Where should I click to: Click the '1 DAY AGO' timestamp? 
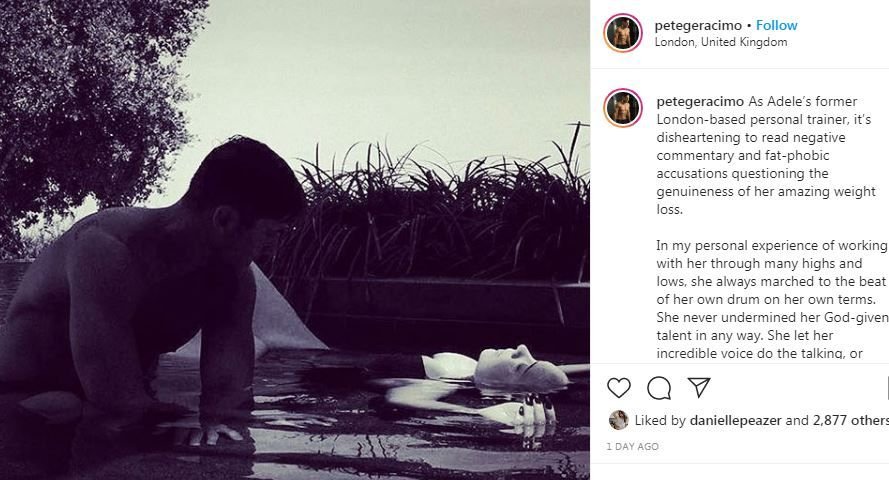(x=632, y=447)
